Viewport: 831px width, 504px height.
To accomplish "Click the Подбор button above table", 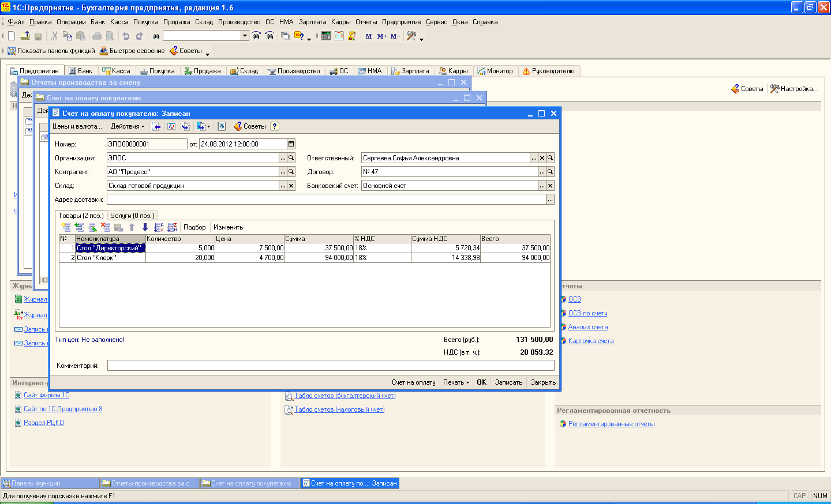I will point(194,227).
